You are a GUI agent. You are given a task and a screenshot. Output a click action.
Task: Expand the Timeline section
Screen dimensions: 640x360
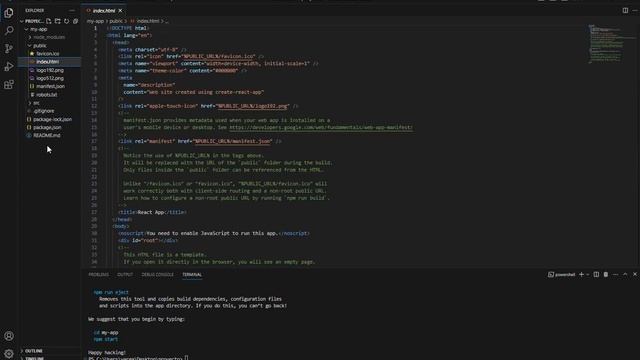[x=35, y=358]
